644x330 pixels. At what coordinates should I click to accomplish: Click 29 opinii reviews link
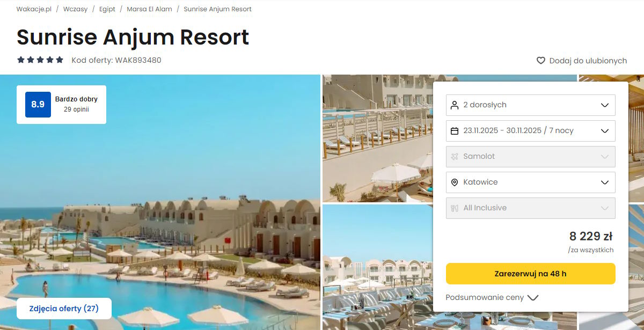76,109
